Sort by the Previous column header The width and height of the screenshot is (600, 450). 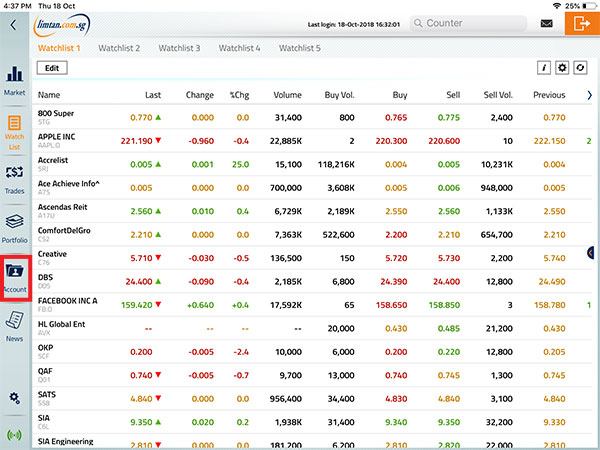549,95
